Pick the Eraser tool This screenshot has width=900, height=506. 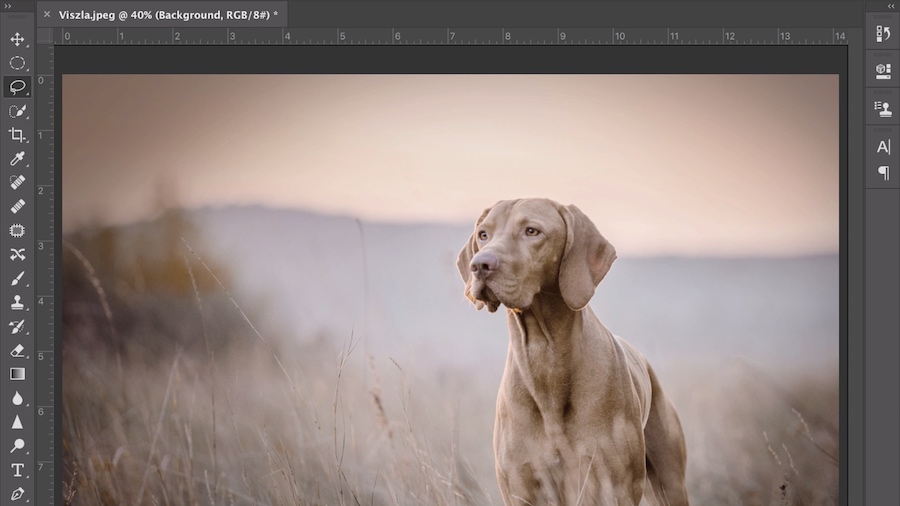pos(17,350)
